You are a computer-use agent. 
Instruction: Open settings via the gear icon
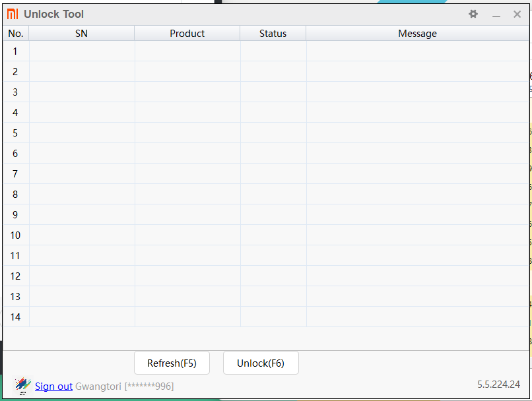(473, 14)
